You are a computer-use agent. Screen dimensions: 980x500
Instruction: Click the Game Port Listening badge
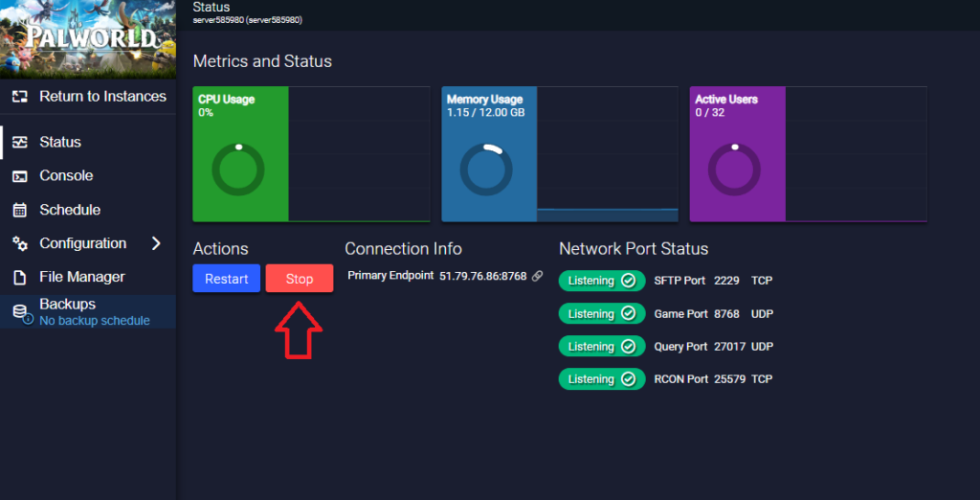[x=601, y=313]
